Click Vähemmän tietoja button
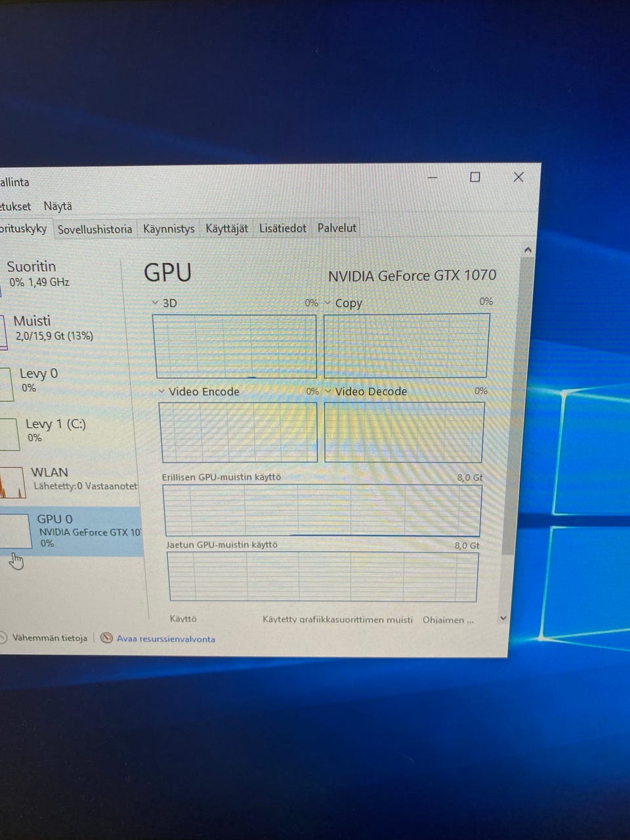The height and width of the screenshot is (840, 630). (x=43, y=638)
